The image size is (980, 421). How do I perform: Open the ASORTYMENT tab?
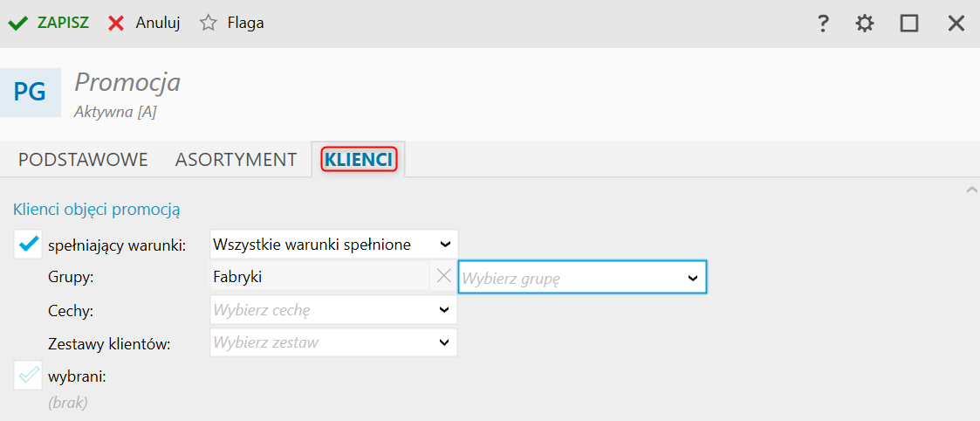pos(236,160)
